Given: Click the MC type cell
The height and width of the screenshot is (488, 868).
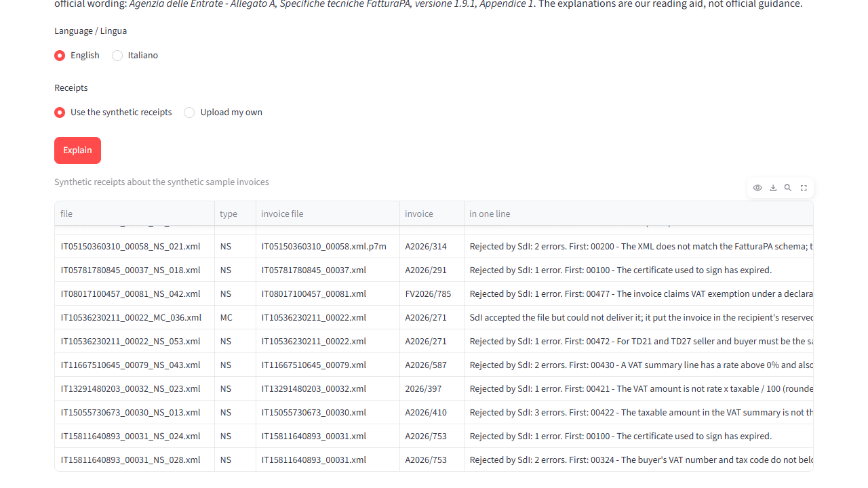Looking at the screenshot, I should click(x=235, y=318).
